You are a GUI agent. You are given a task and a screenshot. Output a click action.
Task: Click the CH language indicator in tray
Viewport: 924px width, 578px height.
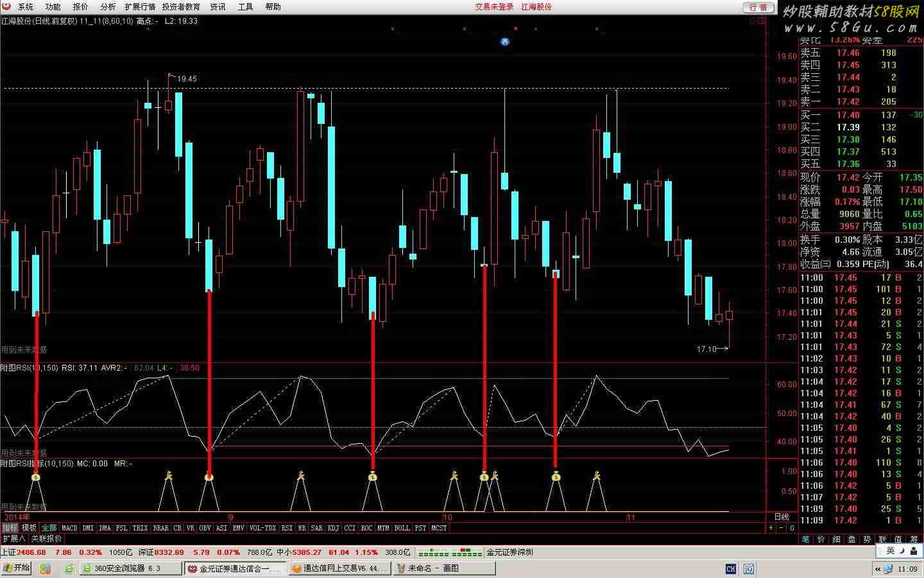coord(730,568)
